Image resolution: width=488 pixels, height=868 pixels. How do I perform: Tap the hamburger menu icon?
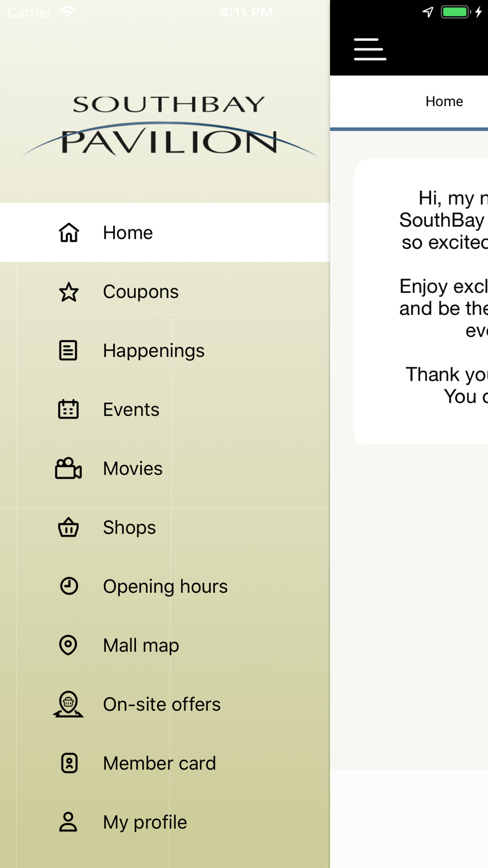point(370,49)
